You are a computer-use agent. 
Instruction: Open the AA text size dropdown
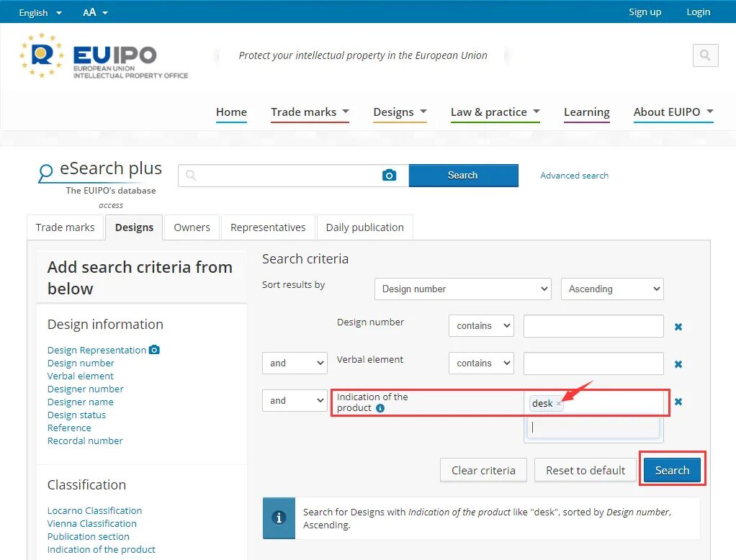click(95, 13)
